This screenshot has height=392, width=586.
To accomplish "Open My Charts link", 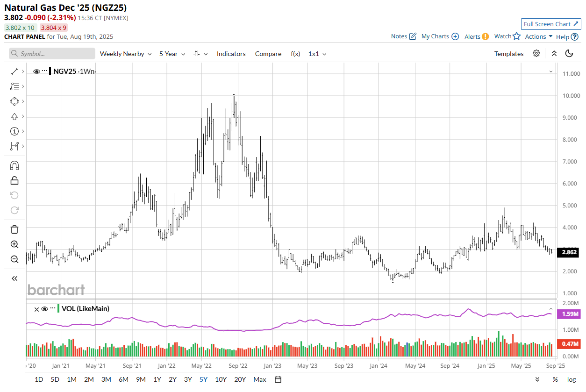I will click(440, 36).
